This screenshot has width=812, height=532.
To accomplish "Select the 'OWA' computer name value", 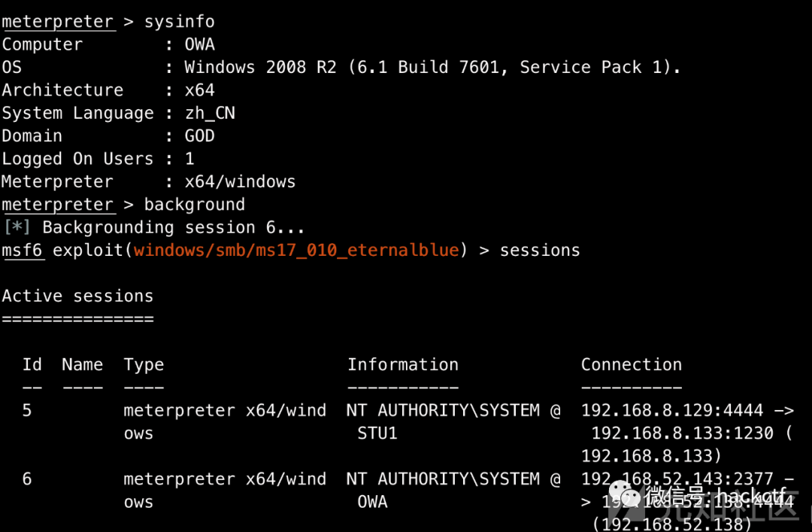I will (200, 44).
